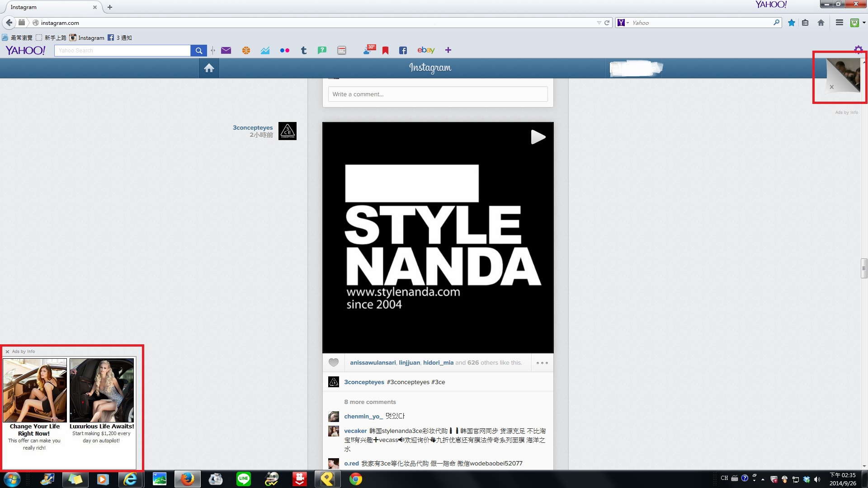Open Yahoo Mail envelope icon
The height and width of the screenshot is (488, 868).
(x=226, y=50)
